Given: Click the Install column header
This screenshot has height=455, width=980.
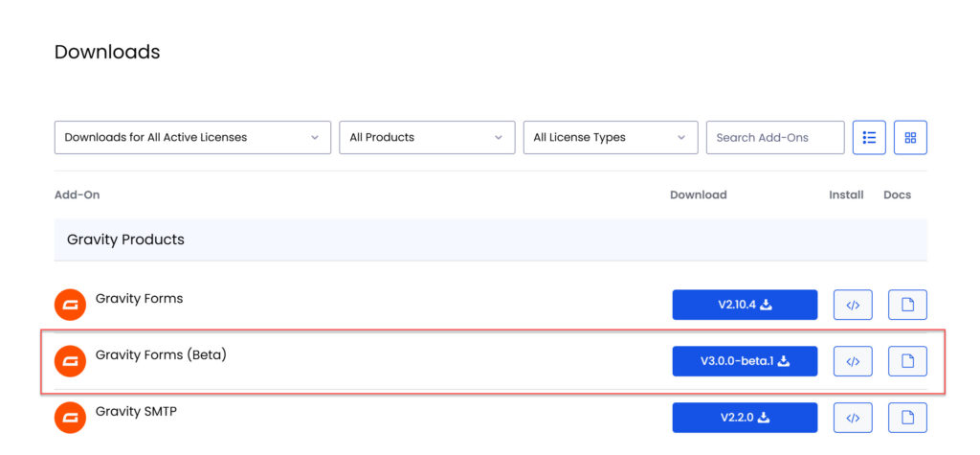Looking at the screenshot, I should 846,194.
